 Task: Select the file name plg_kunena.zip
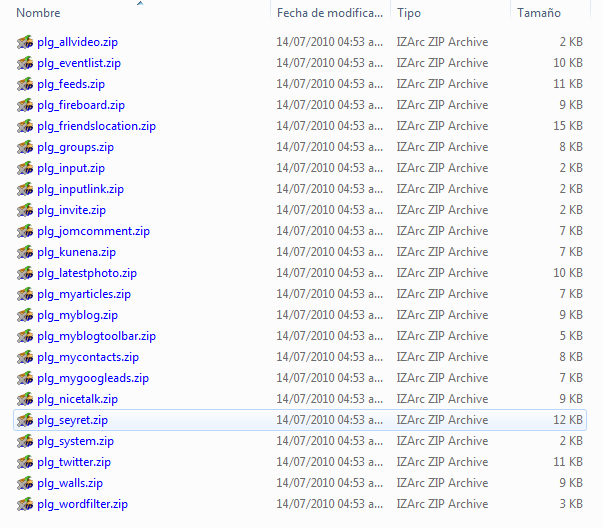click(76, 252)
